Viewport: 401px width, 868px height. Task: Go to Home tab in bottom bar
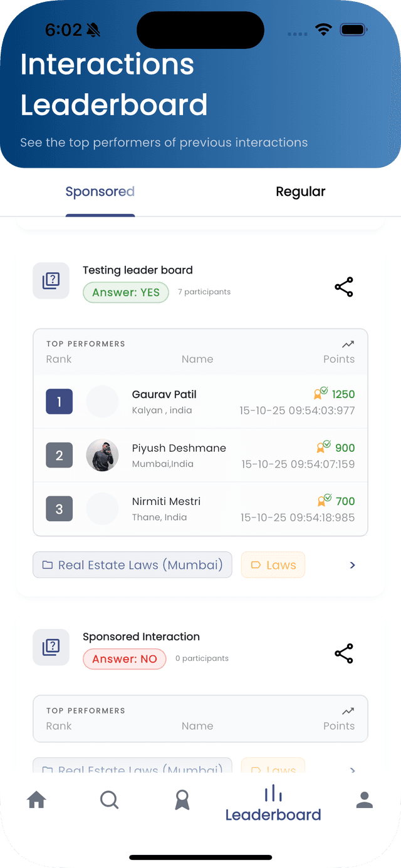point(37,799)
